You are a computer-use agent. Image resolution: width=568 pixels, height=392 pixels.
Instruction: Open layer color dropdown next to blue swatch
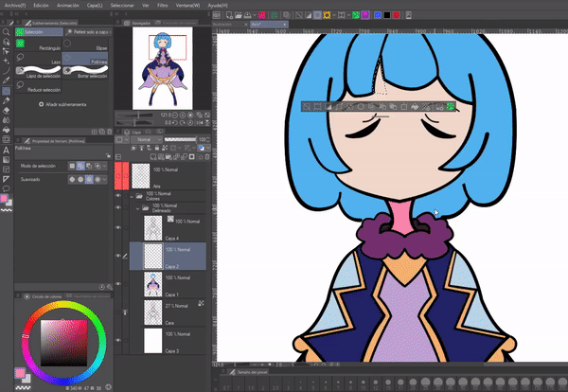click(x=208, y=148)
